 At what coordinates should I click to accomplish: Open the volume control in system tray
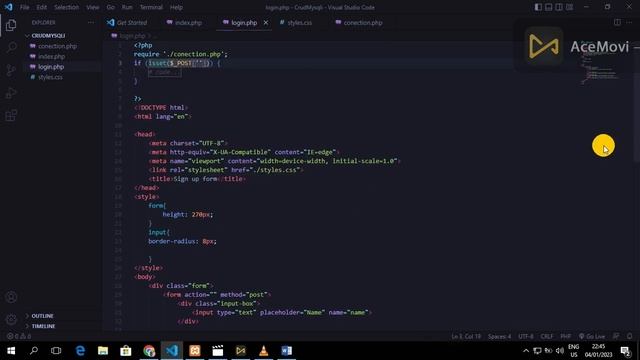(x=560, y=351)
